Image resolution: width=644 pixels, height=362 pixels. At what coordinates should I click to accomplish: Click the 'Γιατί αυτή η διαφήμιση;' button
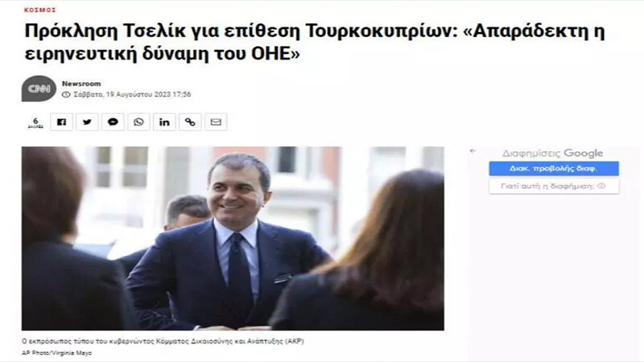click(554, 186)
